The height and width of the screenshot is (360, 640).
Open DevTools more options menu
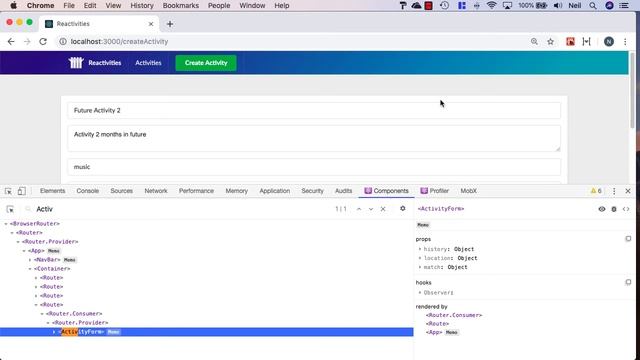click(614, 191)
